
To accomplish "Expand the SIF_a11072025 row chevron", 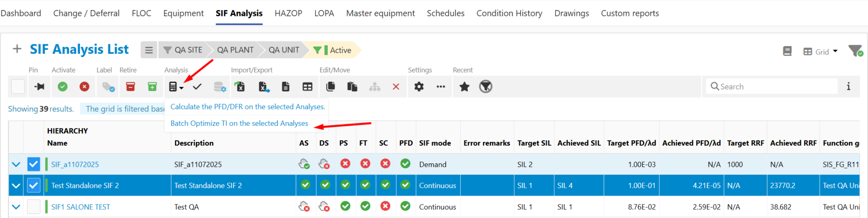I will [16, 164].
